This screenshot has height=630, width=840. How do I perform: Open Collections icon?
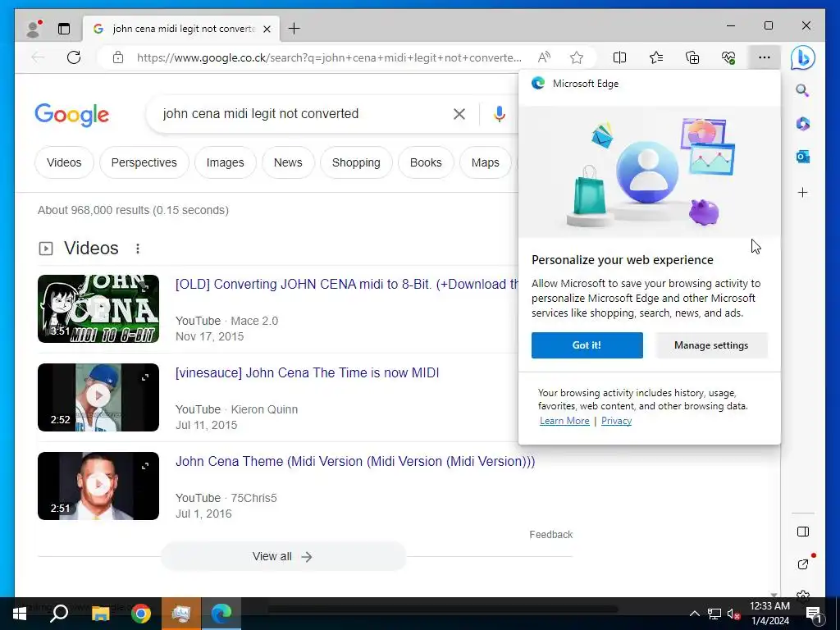[x=692, y=57]
